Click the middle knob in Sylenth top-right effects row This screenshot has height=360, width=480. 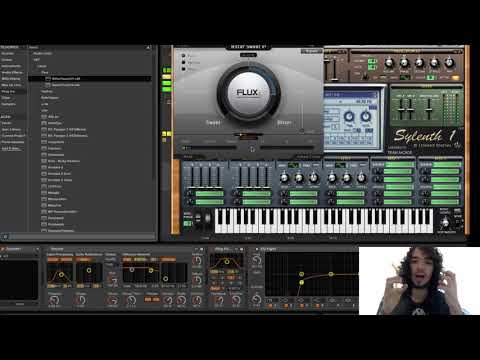pos(419,63)
